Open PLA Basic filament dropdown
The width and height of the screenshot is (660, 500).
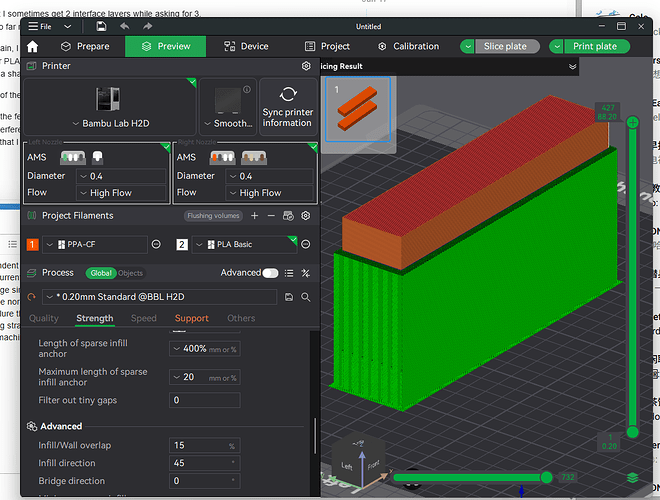coord(245,245)
